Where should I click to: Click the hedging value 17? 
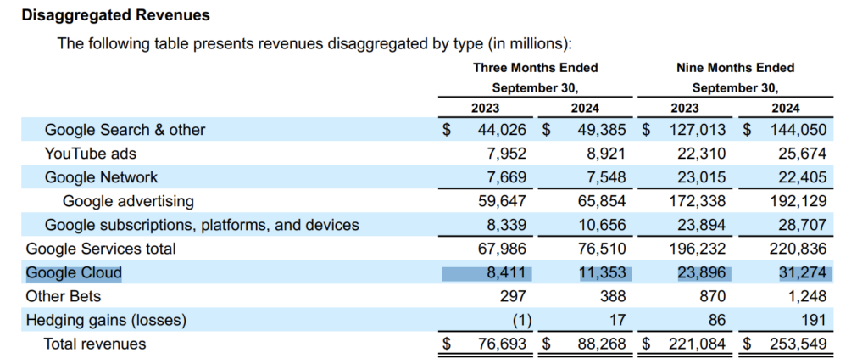tap(617, 320)
